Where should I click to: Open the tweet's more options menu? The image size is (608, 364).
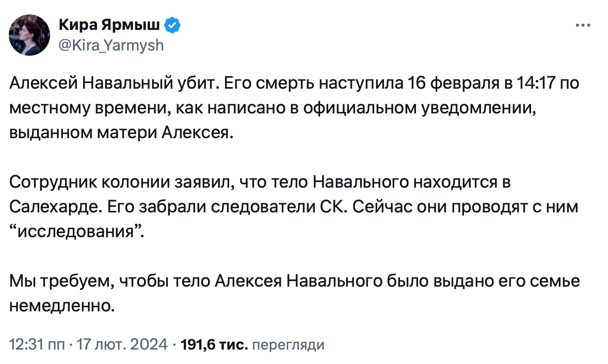582,25
